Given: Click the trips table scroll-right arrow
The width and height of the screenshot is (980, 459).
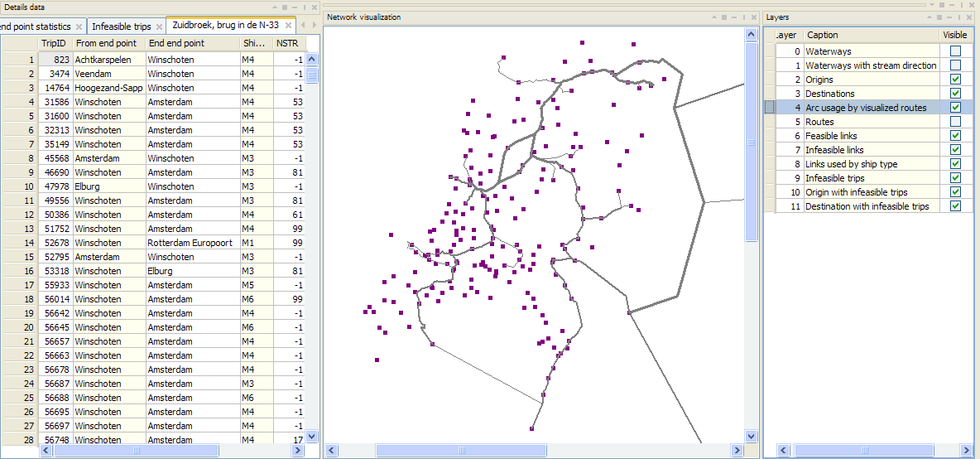Looking at the screenshot, I should coord(298,450).
